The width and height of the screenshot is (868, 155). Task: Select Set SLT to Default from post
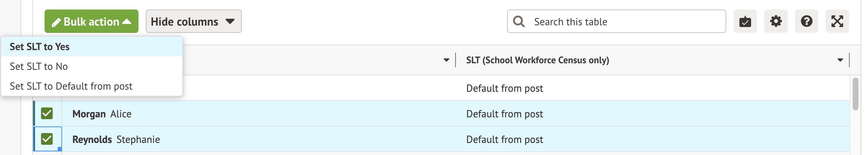[71, 86]
